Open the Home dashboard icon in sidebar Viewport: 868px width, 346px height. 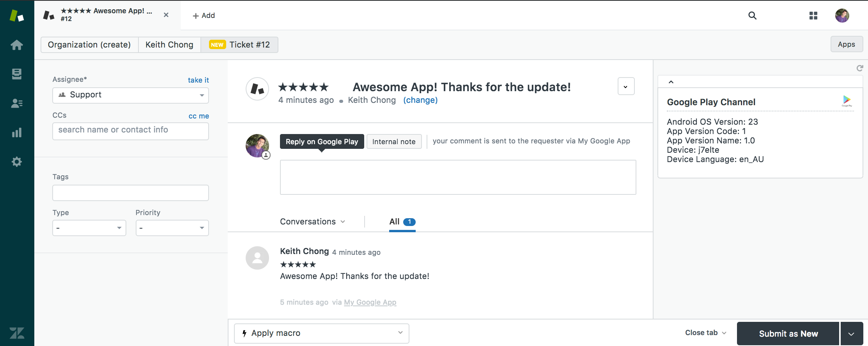(x=17, y=45)
